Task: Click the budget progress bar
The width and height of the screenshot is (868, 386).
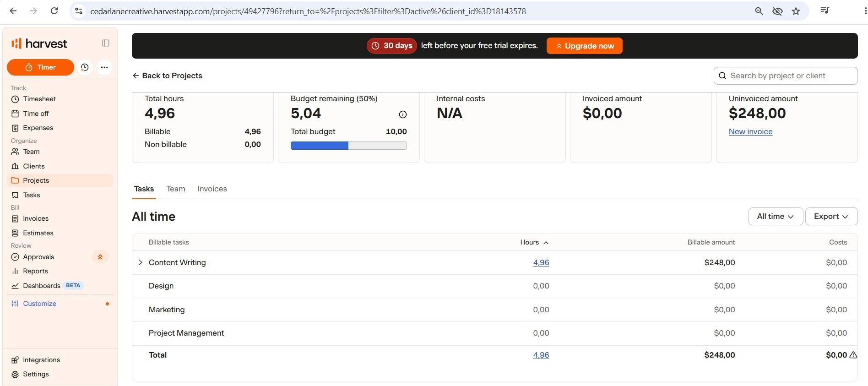Action: pos(348,146)
